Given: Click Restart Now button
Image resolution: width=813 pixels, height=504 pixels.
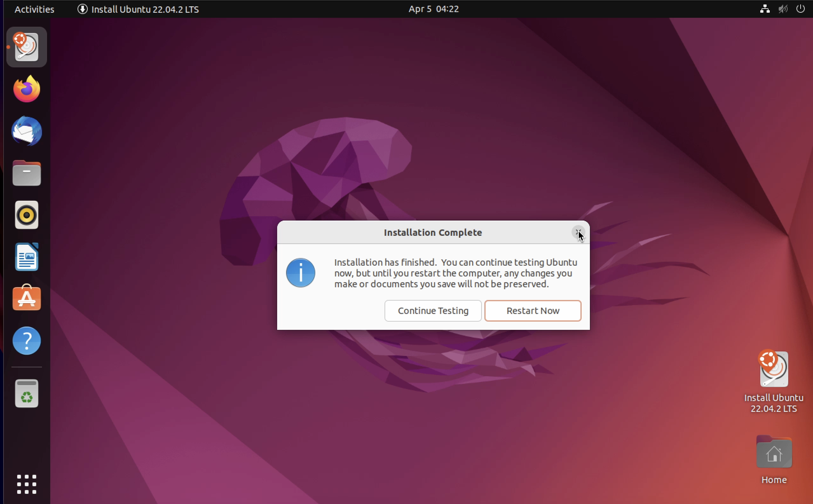Looking at the screenshot, I should 533,311.
